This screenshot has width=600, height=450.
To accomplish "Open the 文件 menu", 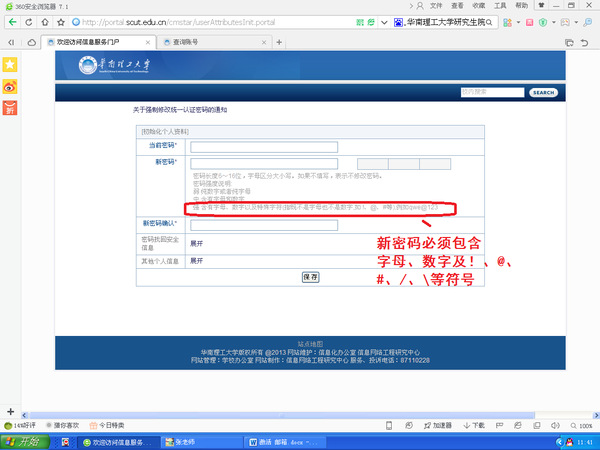I will tap(436, 5).
